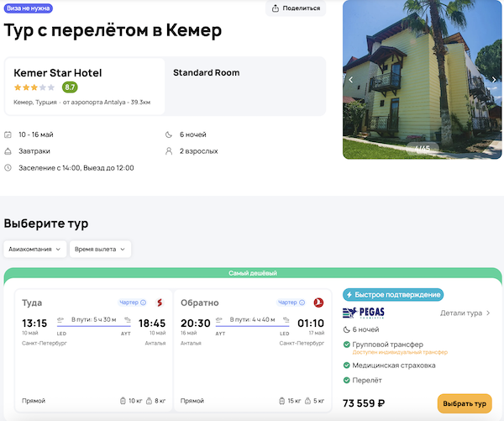Click the Виза не нужна badge
This screenshot has width=504, height=421.
28,8
